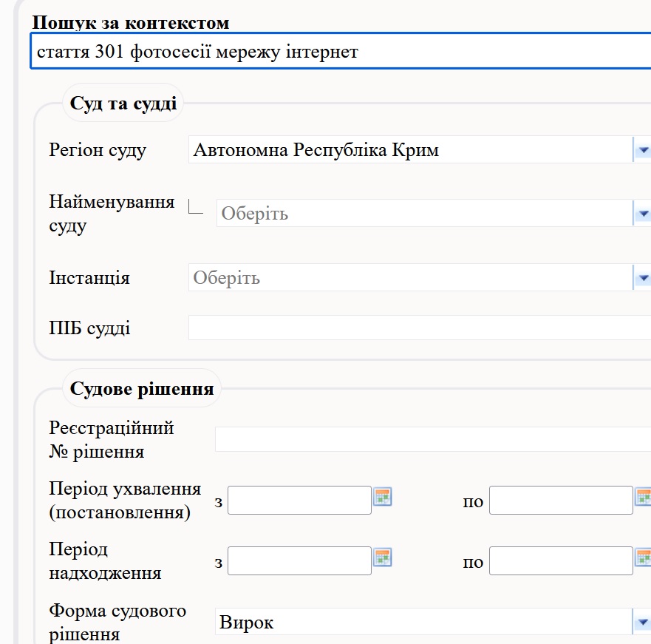Open the Форма судового рішення dropdown arrow
Image resolution: width=651 pixels, height=644 pixels.
[x=642, y=622]
